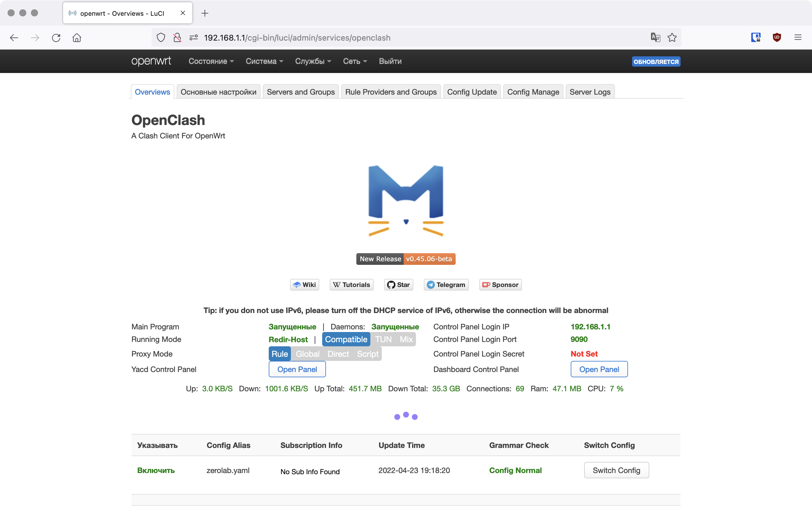812x511 pixels.
Task: Click the translate page icon
Action: [655, 37]
